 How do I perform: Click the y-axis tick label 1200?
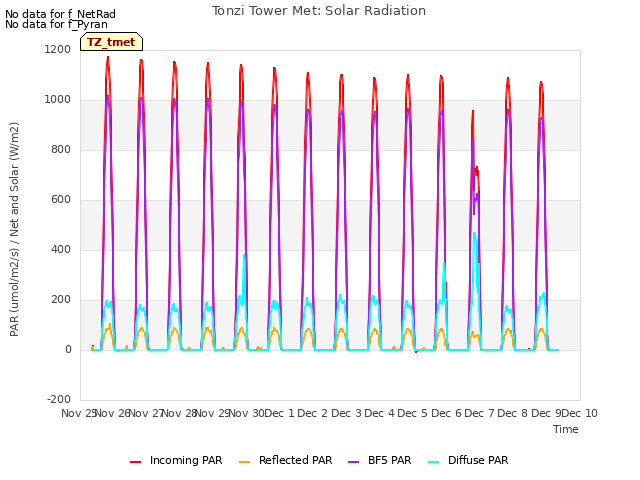pos(58,49)
